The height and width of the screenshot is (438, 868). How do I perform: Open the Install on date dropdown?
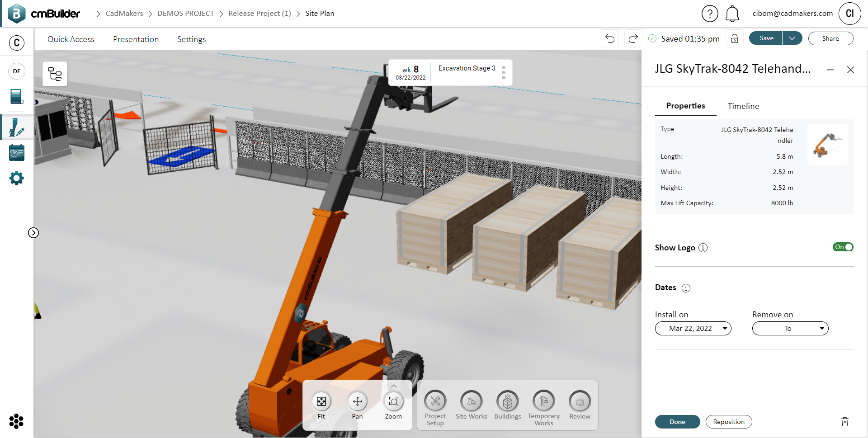tap(693, 328)
